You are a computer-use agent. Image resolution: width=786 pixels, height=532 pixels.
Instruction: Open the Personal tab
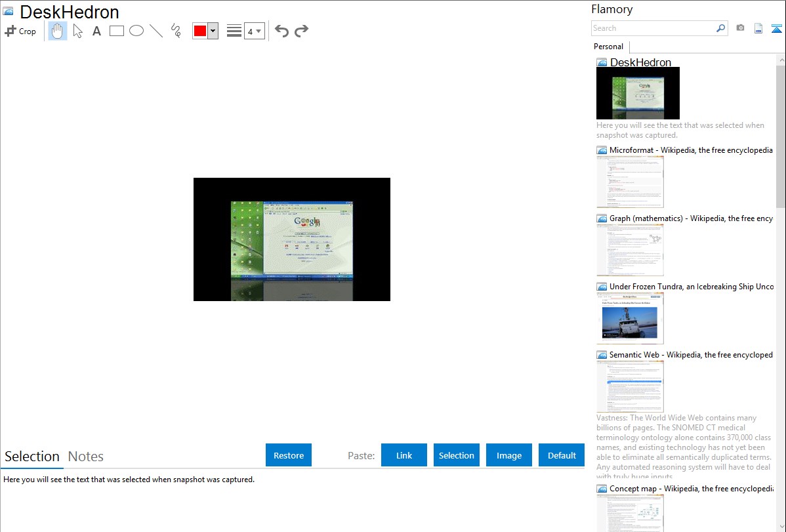point(608,47)
